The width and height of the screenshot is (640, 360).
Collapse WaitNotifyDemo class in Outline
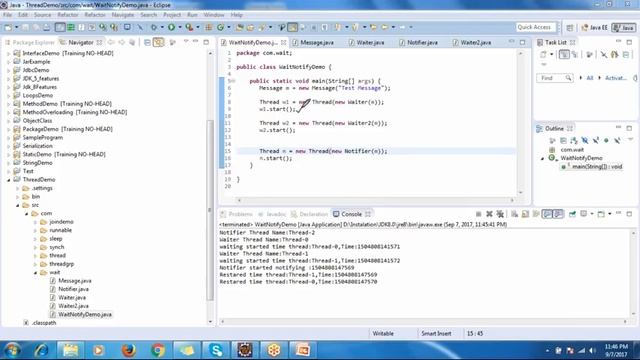click(x=542, y=158)
